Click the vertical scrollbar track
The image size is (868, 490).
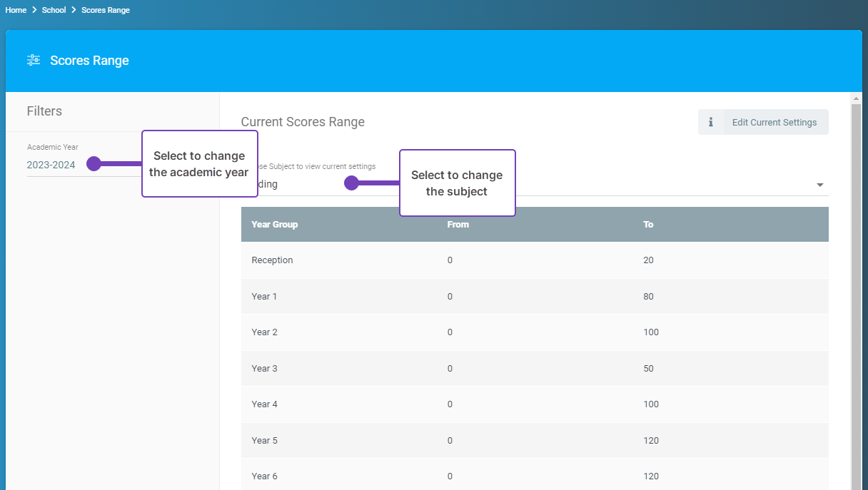[x=856, y=285]
